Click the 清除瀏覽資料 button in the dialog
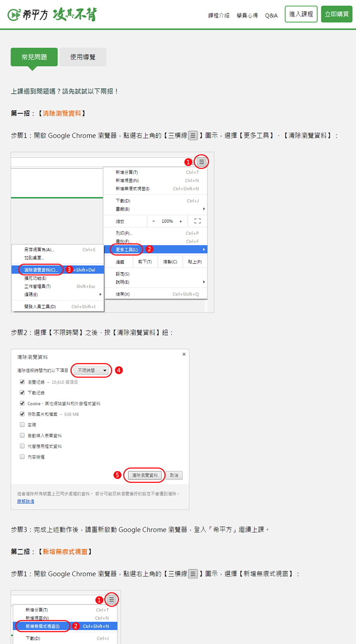Screen dimensions: 356x644 (145, 475)
